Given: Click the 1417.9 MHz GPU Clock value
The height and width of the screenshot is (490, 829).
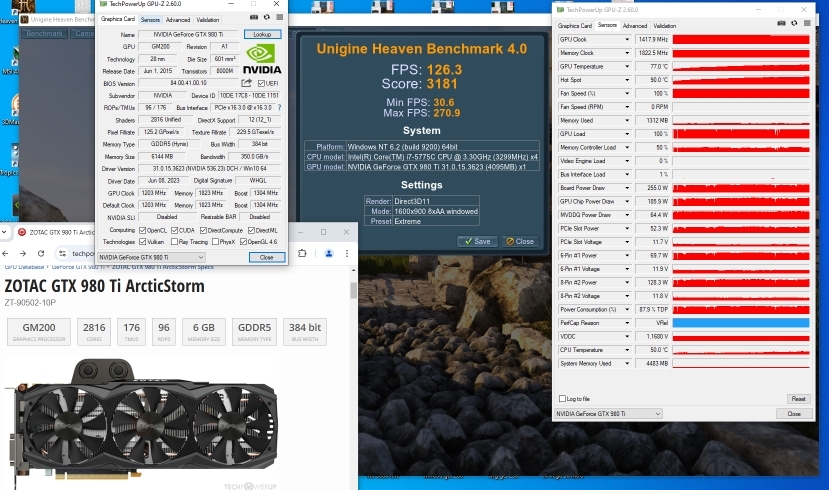Looking at the screenshot, I should [x=652, y=40].
